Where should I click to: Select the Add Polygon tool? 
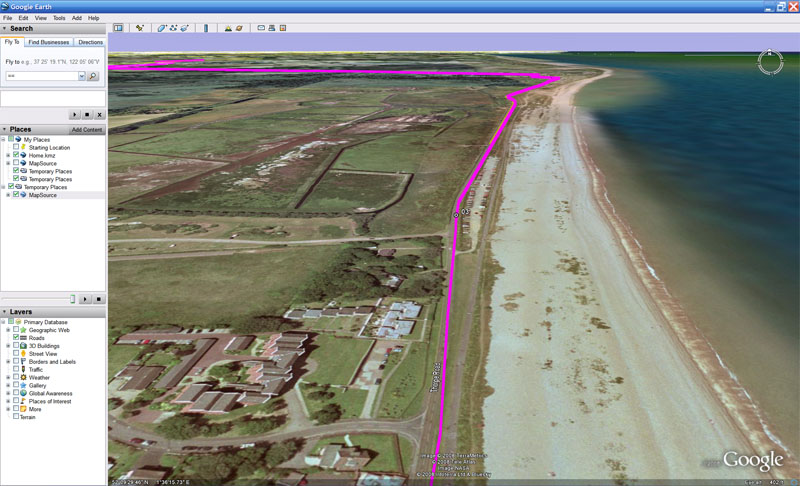pyautogui.click(x=161, y=28)
